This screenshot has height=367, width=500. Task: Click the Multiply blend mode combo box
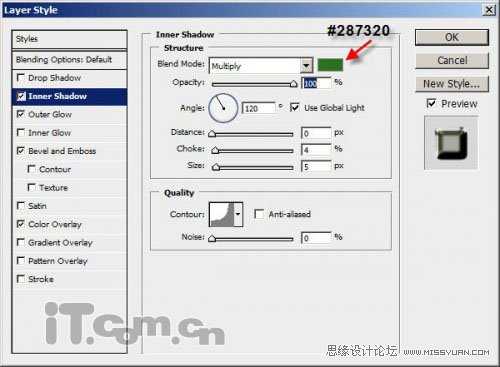[261, 66]
